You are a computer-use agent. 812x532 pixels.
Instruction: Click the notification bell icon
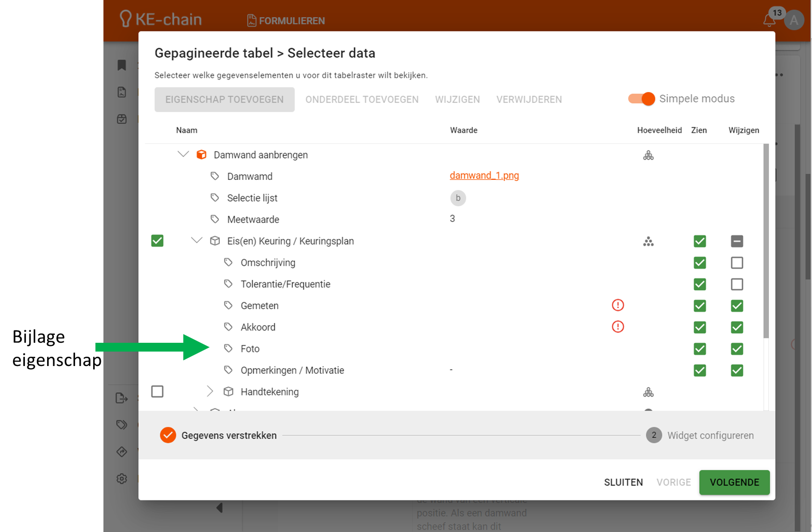point(769,20)
